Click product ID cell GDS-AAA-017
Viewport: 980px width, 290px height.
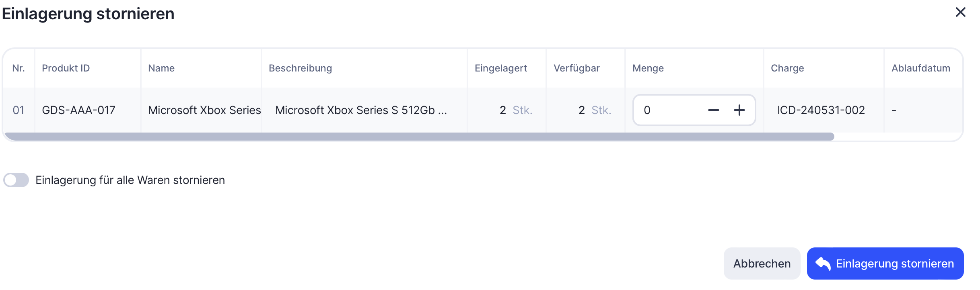coord(78,110)
